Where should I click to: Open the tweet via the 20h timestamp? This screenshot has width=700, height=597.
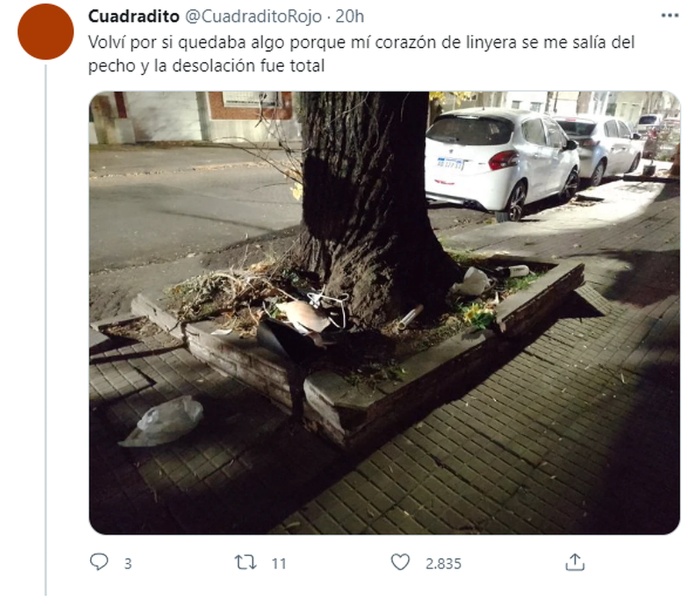click(350, 16)
